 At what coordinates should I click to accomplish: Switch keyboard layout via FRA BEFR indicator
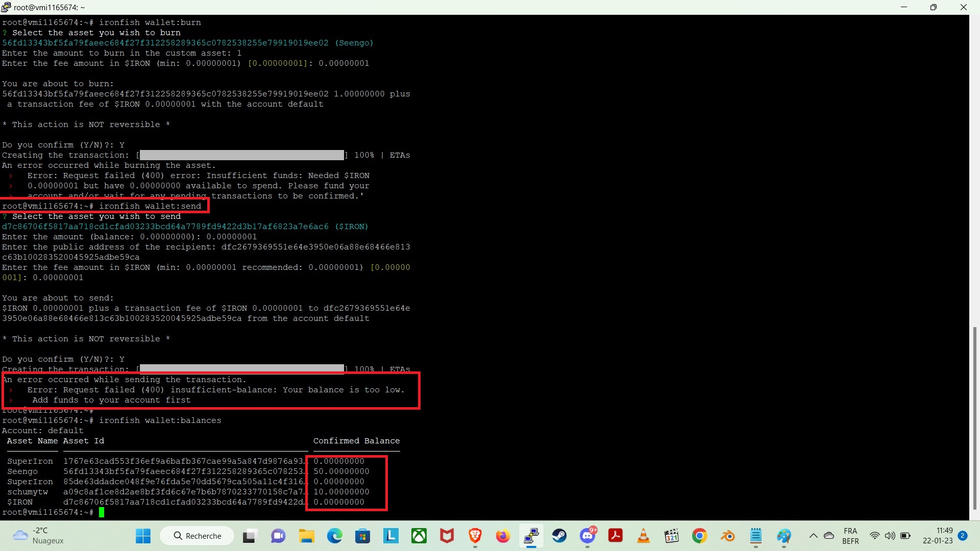[850, 536]
